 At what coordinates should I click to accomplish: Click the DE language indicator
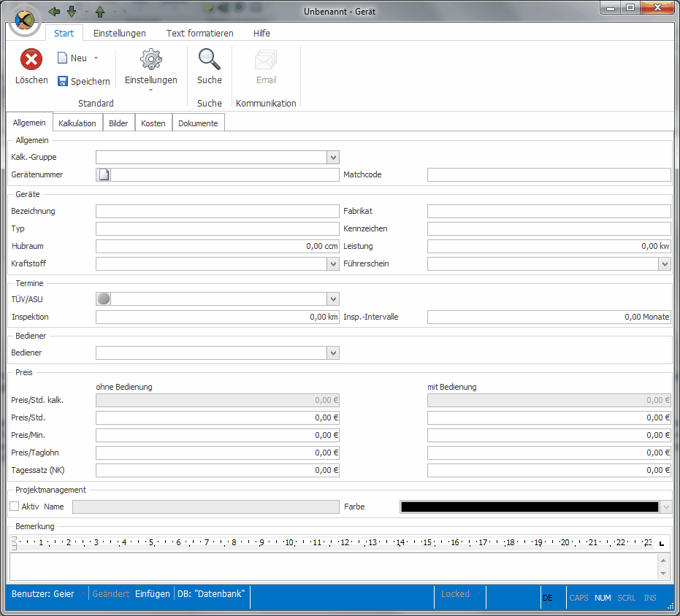[x=548, y=598]
